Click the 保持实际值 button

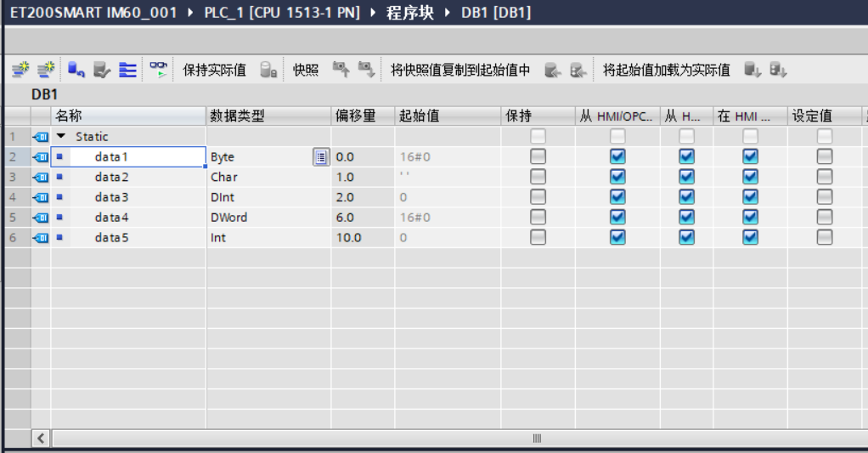214,70
